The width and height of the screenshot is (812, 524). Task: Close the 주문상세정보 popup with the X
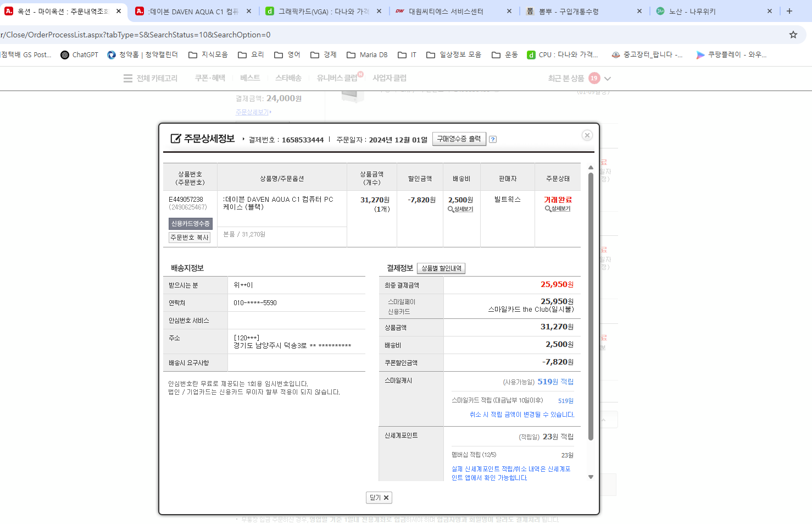587,135
